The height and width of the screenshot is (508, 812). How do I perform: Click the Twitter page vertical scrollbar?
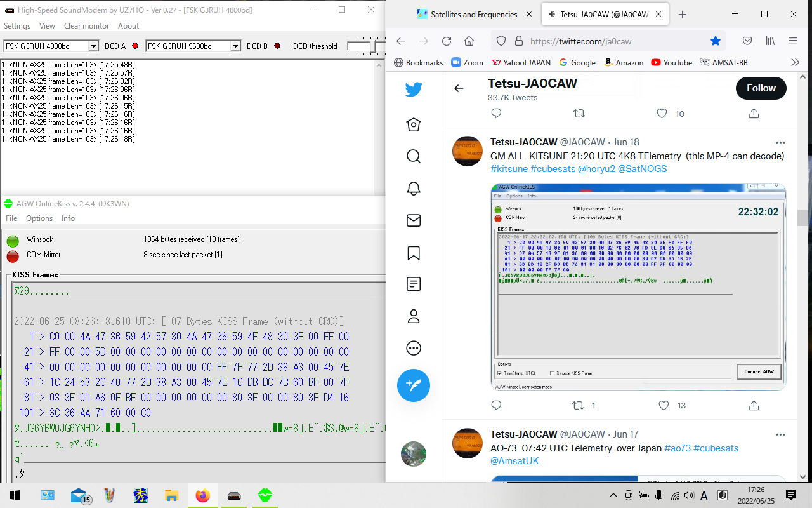pos(802,218)
